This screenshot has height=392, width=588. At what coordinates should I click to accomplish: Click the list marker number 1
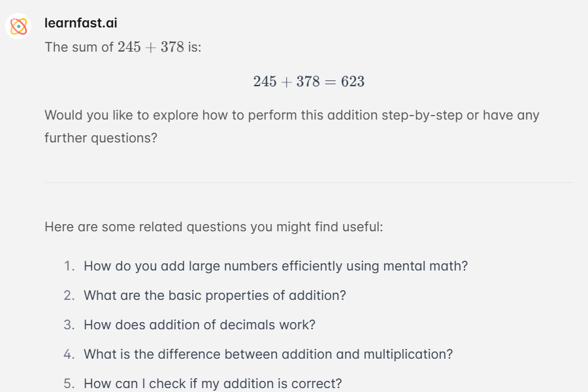coord(69,266)
